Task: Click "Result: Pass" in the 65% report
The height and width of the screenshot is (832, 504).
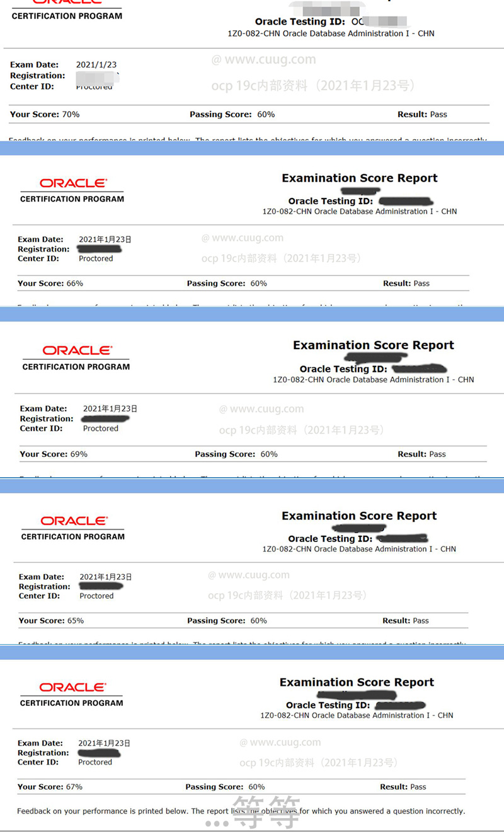Action: tap(406, 620)
